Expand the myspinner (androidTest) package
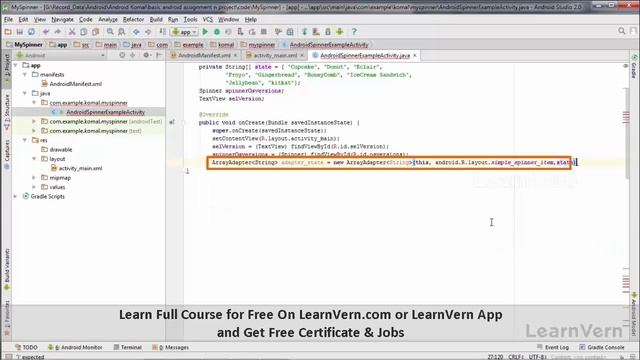 (34, 122)
